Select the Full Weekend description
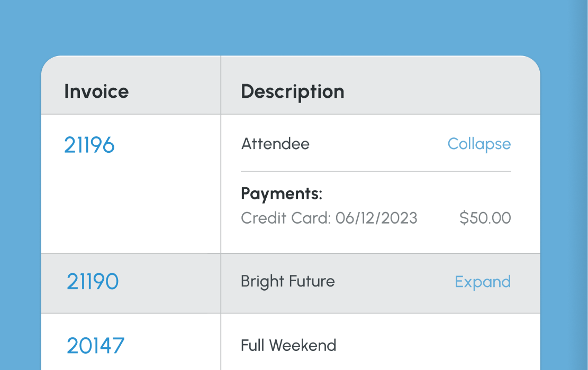 [288, 346]
